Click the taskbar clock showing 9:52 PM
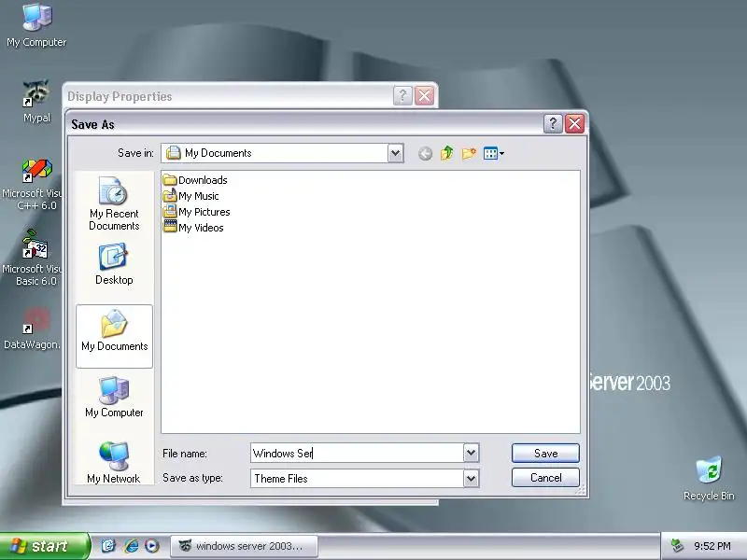 tap(712, 546)
